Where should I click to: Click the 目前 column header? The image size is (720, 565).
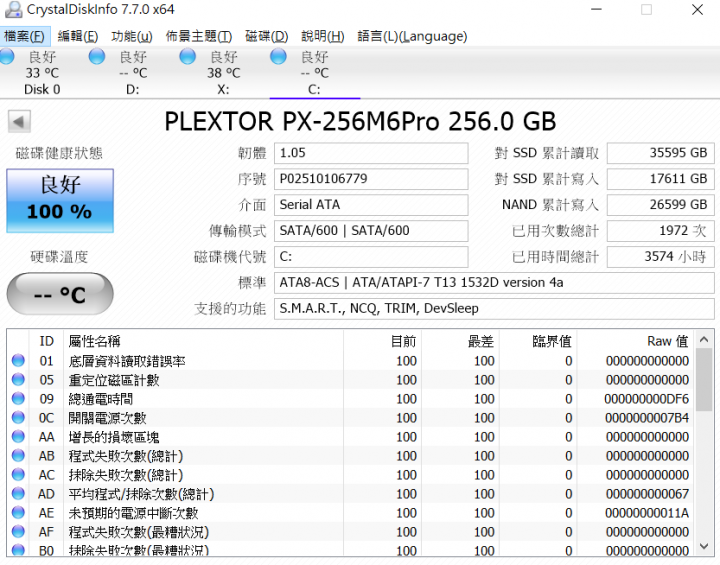click(x=382, y=341)
